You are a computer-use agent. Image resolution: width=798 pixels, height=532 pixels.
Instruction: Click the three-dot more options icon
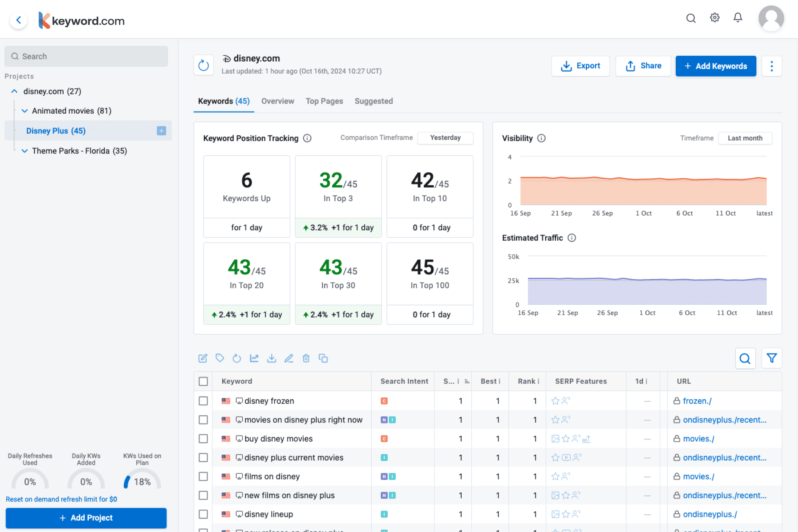[771, 66]
